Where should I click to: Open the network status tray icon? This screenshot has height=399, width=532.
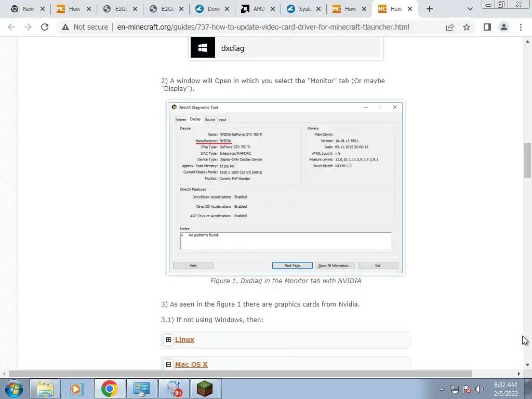click(x=454, y=389)
